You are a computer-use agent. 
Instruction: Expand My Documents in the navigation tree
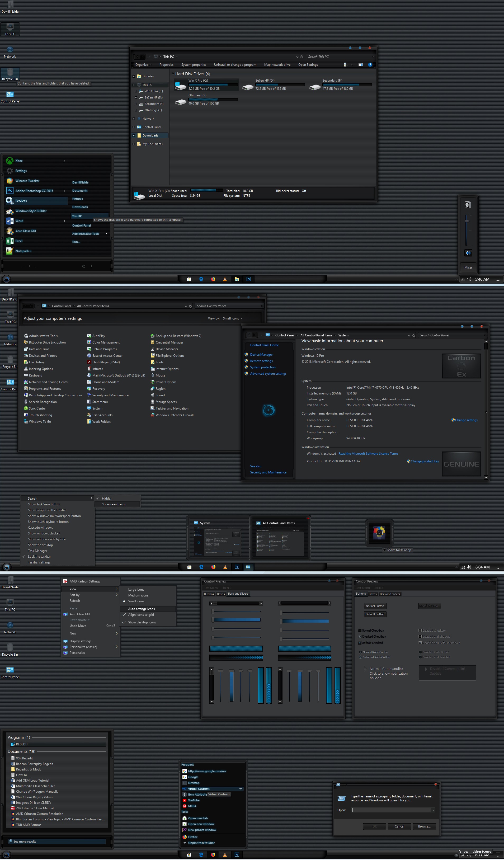click(133, 144)
